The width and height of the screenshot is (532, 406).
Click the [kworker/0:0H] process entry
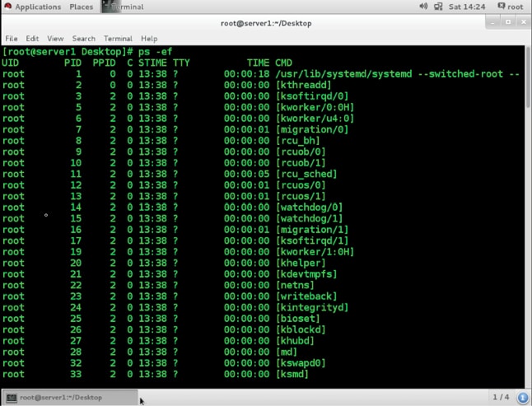click(x=315, y=108)
